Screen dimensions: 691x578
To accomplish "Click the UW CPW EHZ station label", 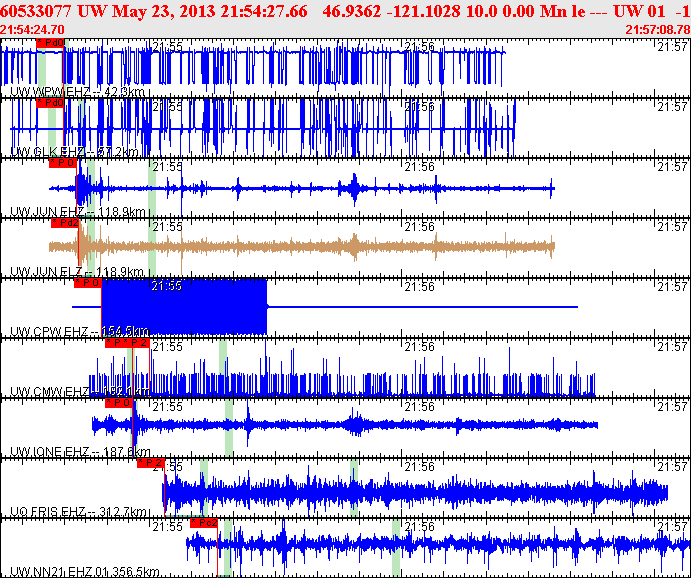I will [x=80, y=332].
